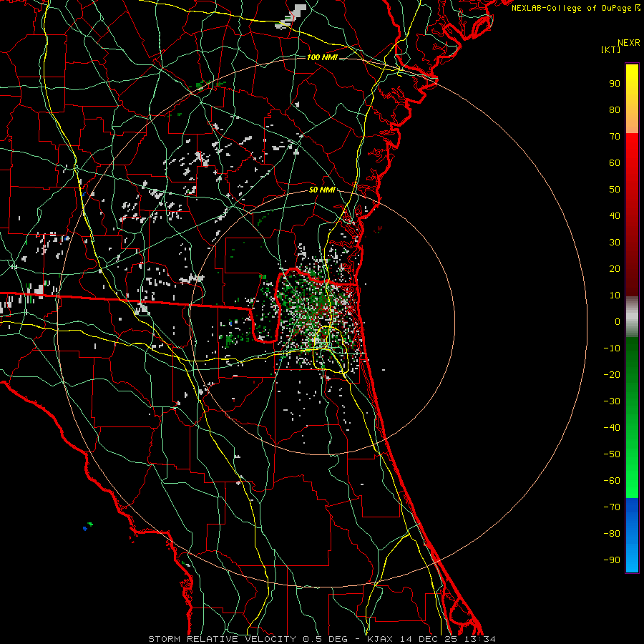644x644 pixels.
Task: Click the 0.5 DEG elevation text
Action: tap(326, 639)
